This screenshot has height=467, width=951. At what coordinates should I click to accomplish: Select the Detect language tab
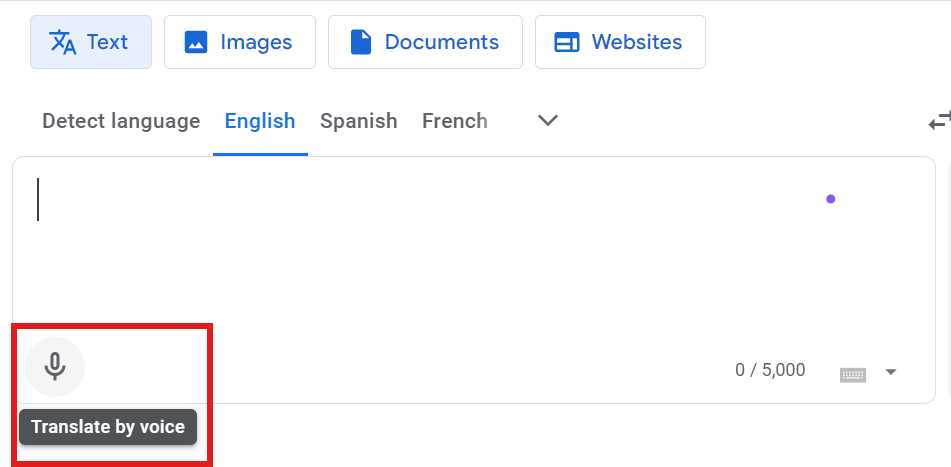pyautogui.click(x=121, y=122)
